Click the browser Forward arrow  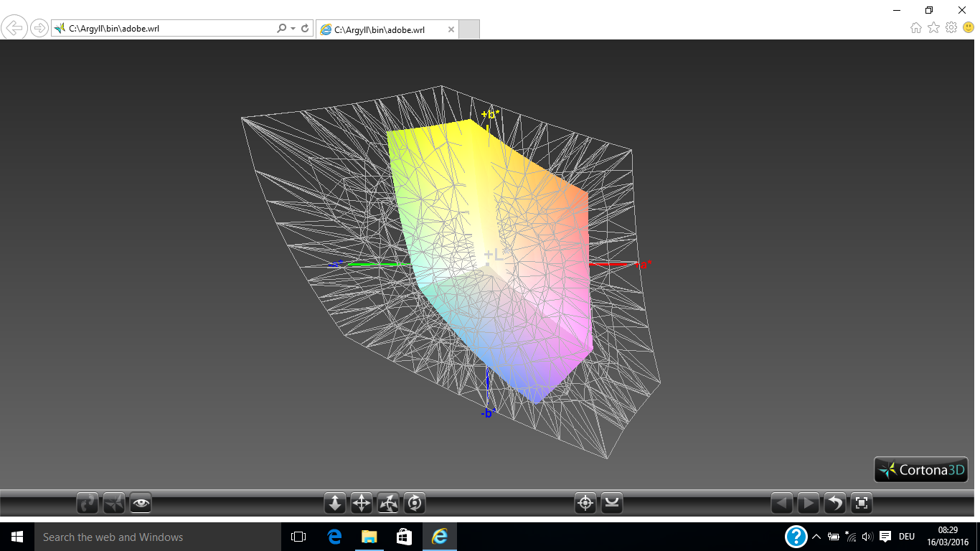click(39, 29)
